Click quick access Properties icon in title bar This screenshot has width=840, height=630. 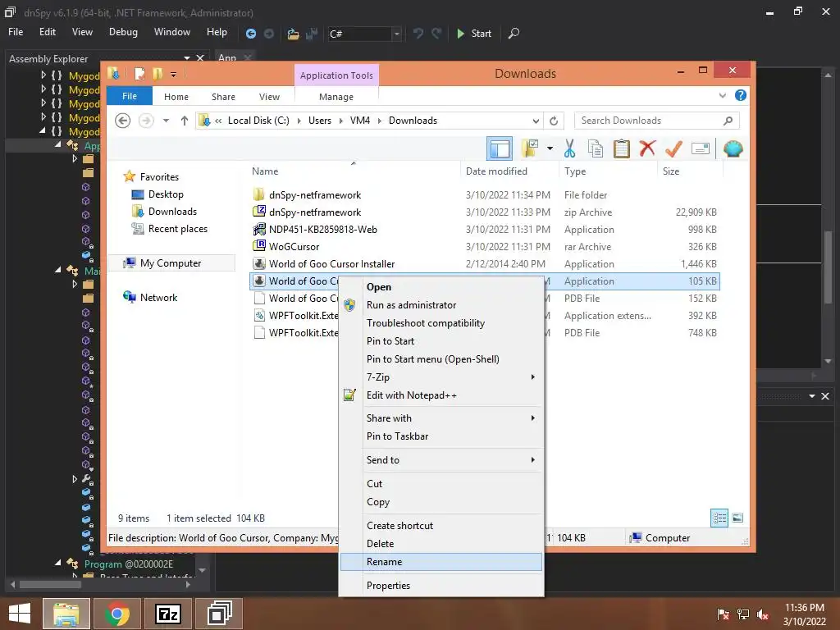tap(139, 74)
